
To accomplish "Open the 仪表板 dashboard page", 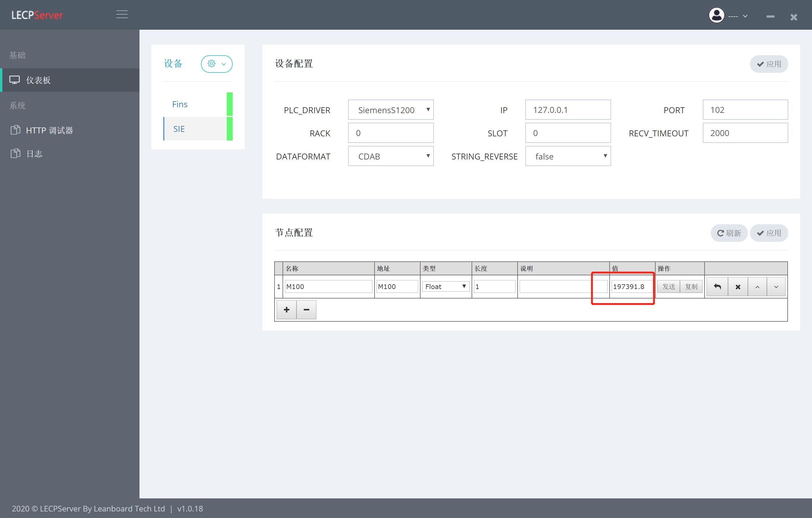I will [38, 80].
